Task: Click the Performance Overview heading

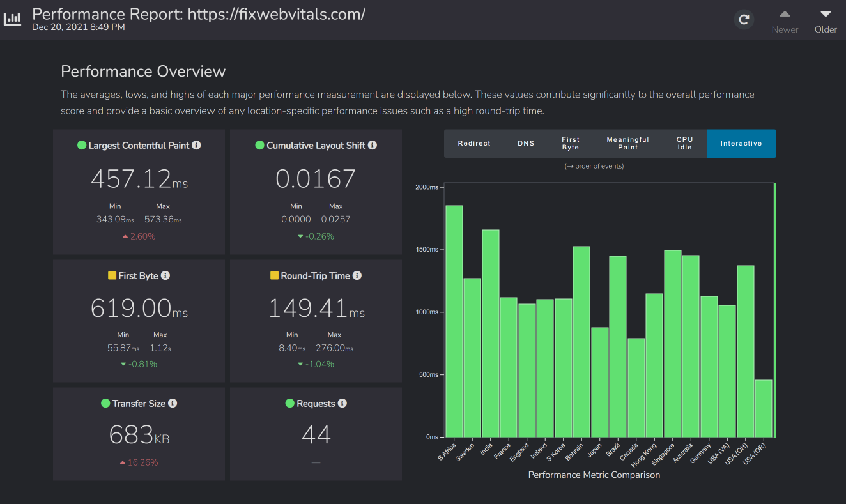Action: [x=143, y=72]
